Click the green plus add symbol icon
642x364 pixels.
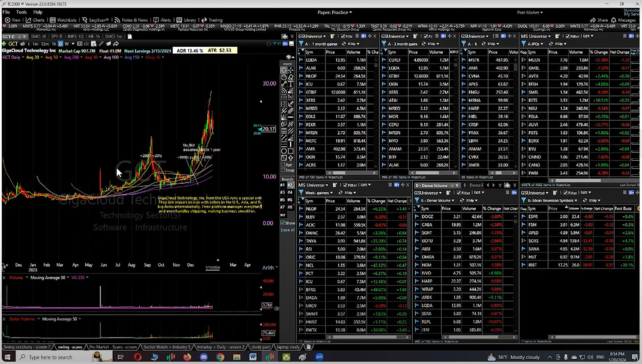(x=4, y=44)
